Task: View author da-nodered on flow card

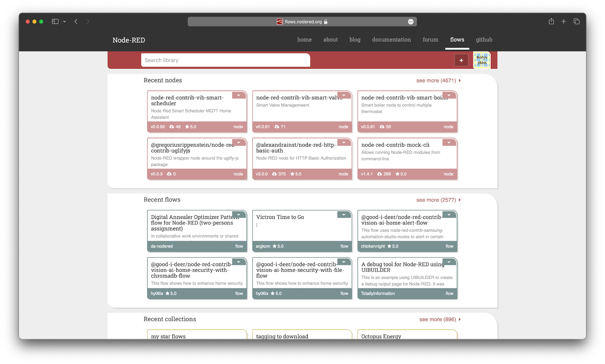Action: click(x=162, y=246)
